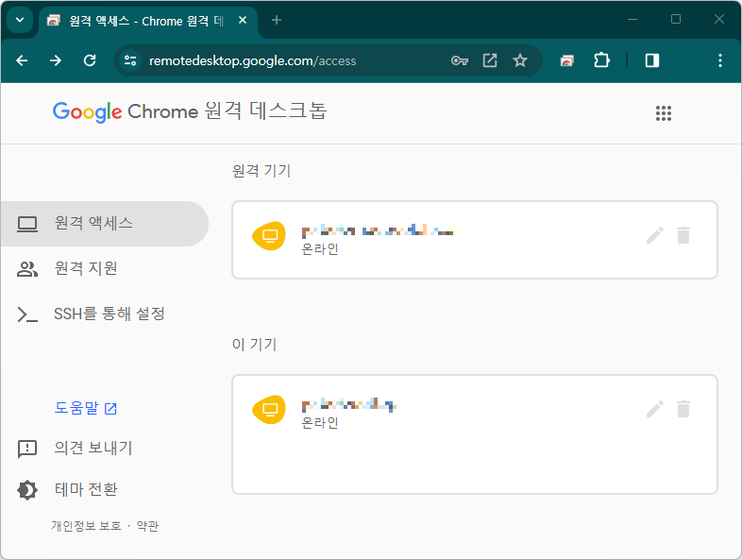Open Chrome Remote Desktop extension icon

[567, 60]
